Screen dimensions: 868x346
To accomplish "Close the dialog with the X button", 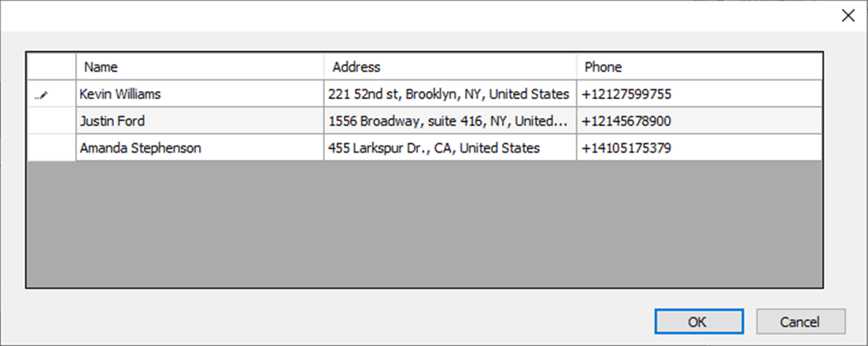I will click(x=848, y=16).
